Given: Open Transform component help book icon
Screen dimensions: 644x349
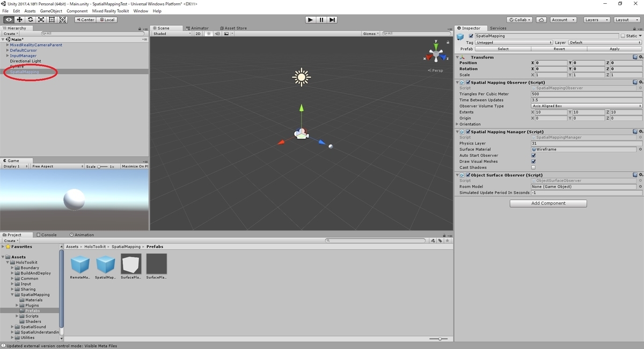Looking at the screenshot, I should 635,57.
